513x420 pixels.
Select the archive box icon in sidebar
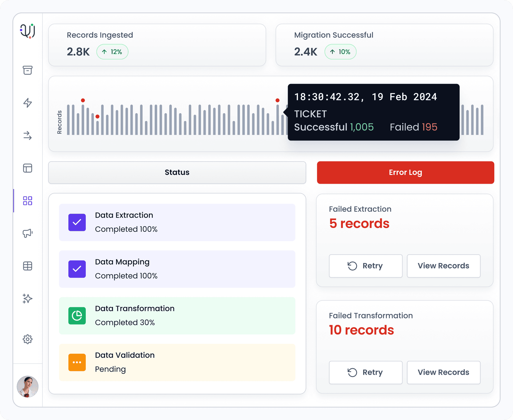pyautogui.click(x=28, y=70)
